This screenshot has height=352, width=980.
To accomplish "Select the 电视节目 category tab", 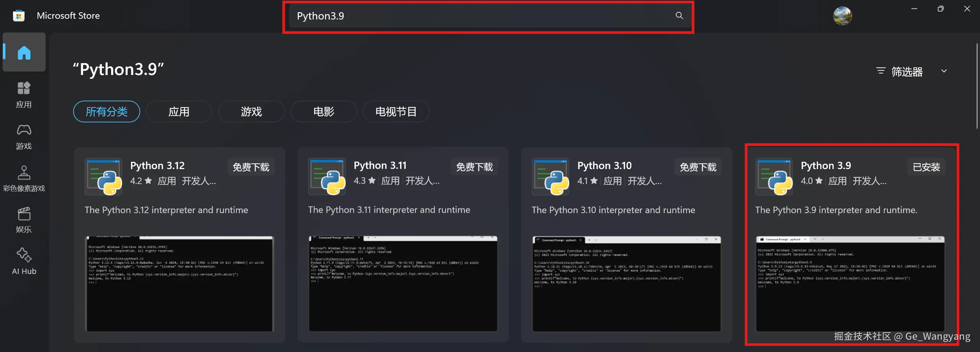I will 396,111.
